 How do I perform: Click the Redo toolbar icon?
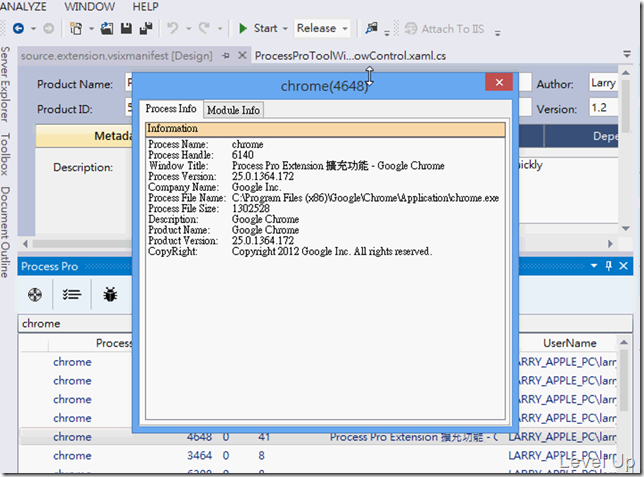click(204, 28)
